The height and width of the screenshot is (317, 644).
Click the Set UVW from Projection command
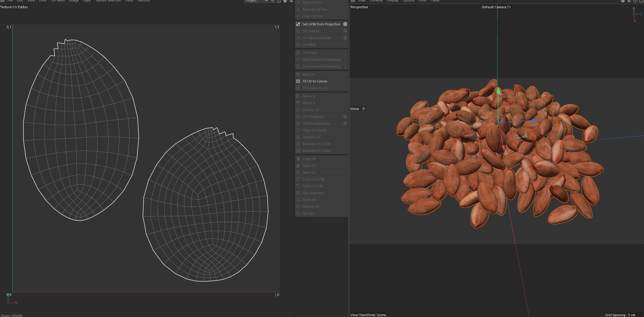point(321,24)
